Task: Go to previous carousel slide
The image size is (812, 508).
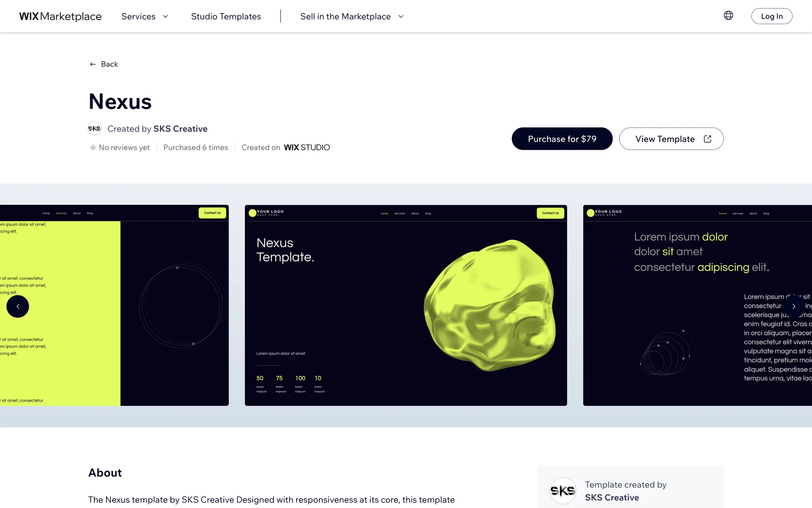Action: [x=18, y=306]
